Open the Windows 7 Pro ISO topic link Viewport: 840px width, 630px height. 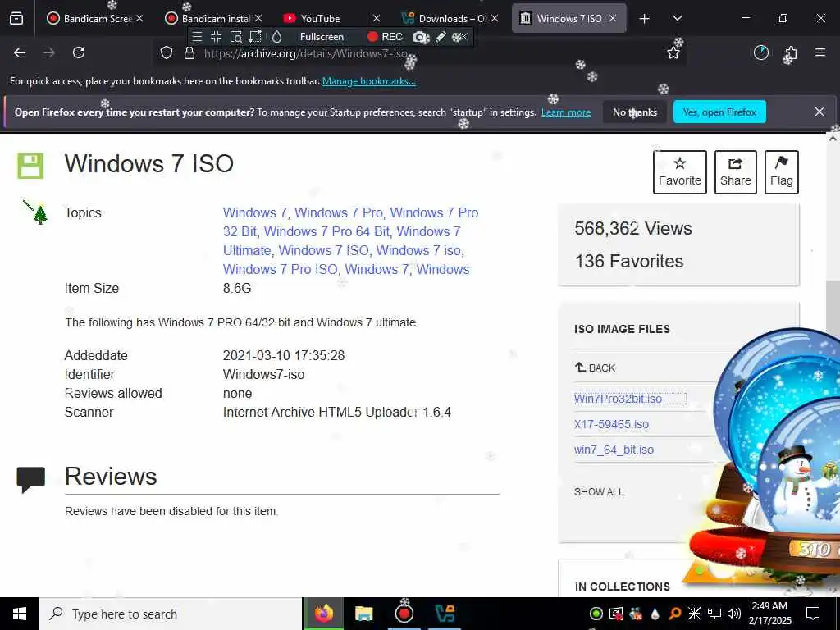(x=281, y=269)
